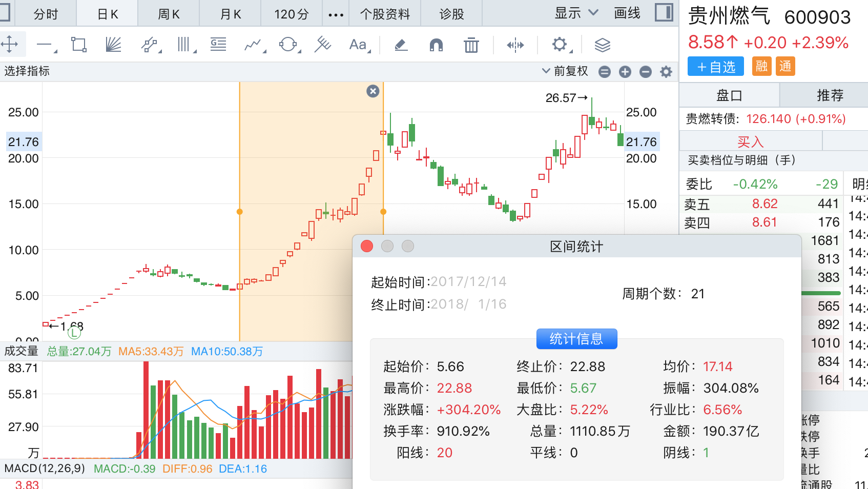The image size is (868, 489).
Task: Toggle 融 margin trading badge
Action: pyautogui.click(x=761, y=66)
